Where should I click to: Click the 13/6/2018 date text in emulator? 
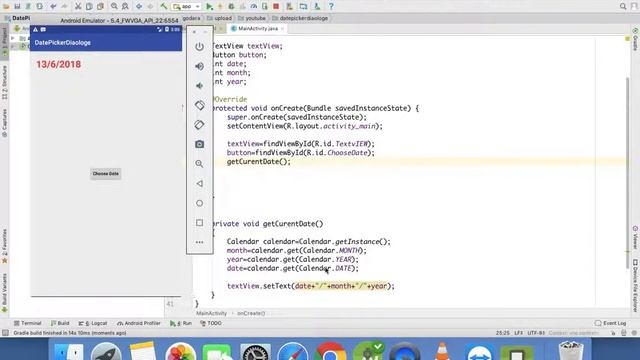tap(58, 64)
